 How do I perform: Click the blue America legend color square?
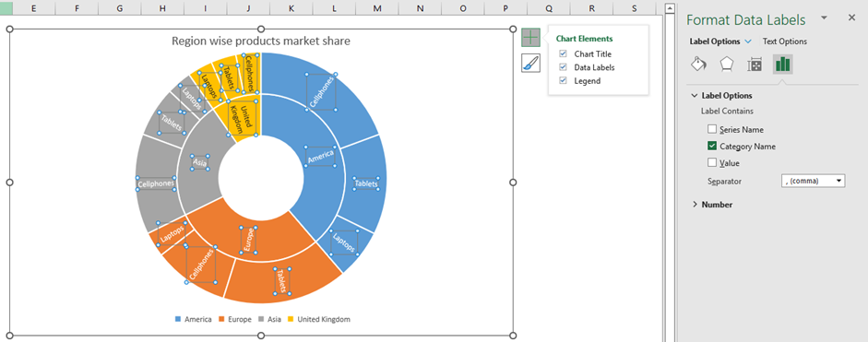[178, 319]
